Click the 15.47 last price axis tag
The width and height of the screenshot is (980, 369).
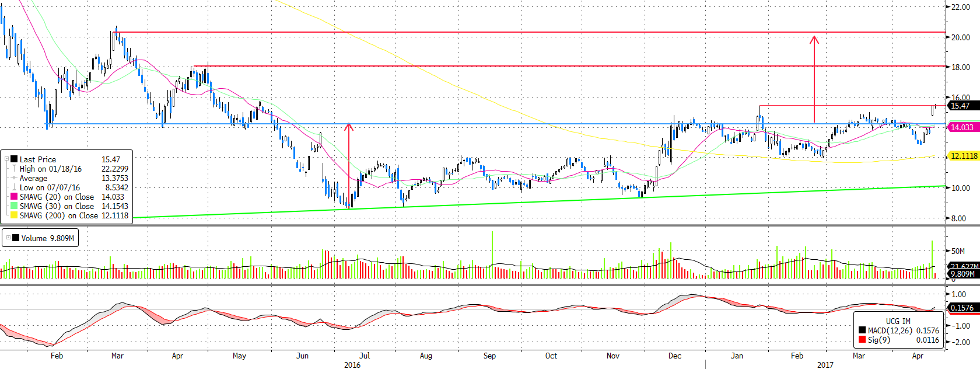click(963, 106)
